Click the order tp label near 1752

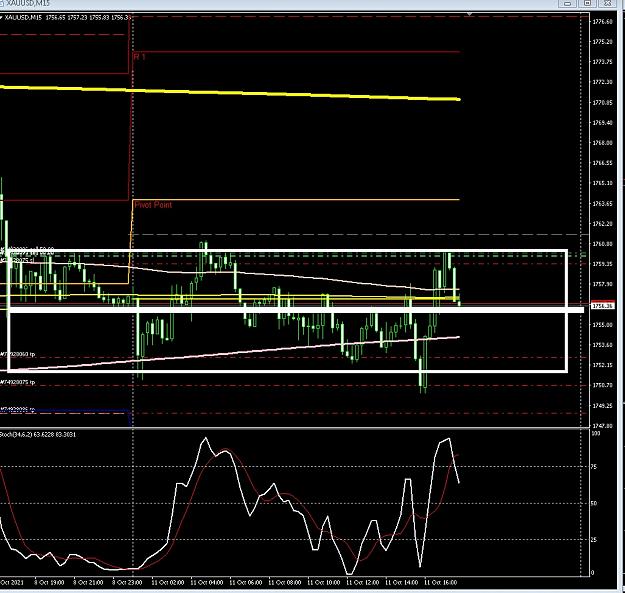(18, 354)
